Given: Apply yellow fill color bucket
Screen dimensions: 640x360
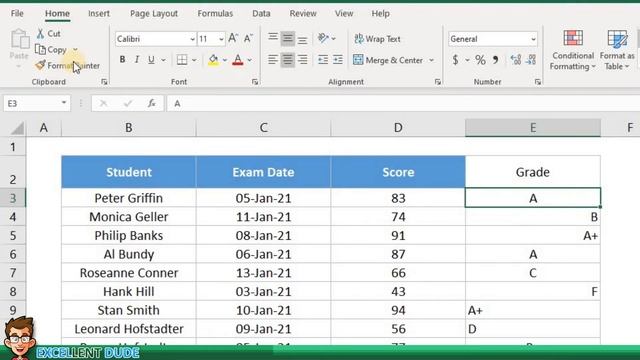Looking at the screenshot, I should (x=213, y=60).
